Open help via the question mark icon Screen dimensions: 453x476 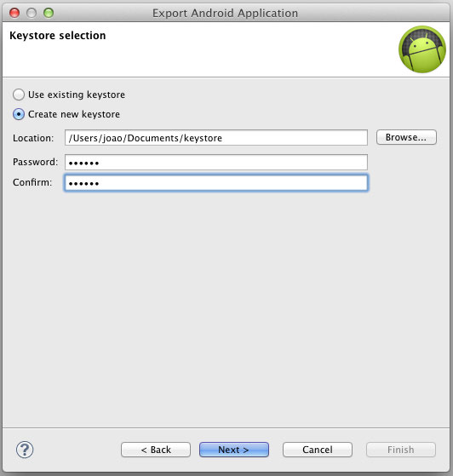pyautogui.click(x=25, y=450)
